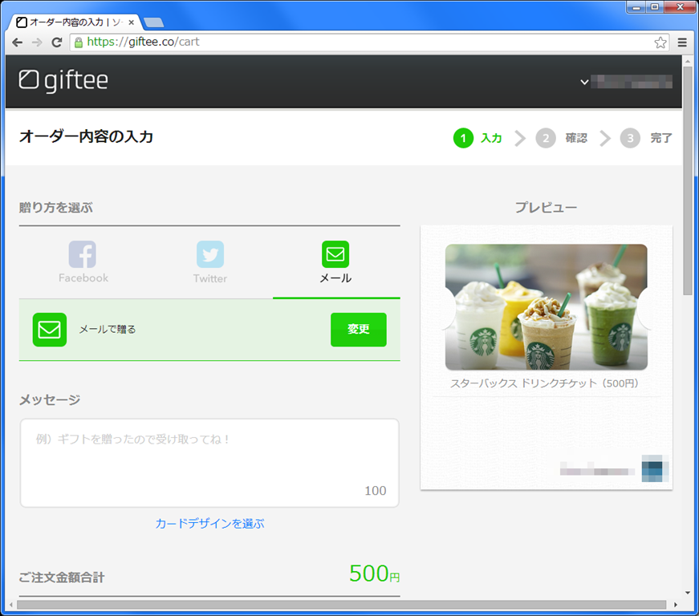
Task: Reload the page with the refresh icon
Action: click(57, 43)
